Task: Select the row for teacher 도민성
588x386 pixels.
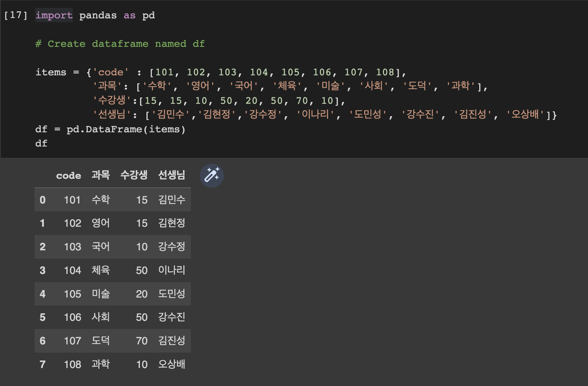Action: coord(112,294)
